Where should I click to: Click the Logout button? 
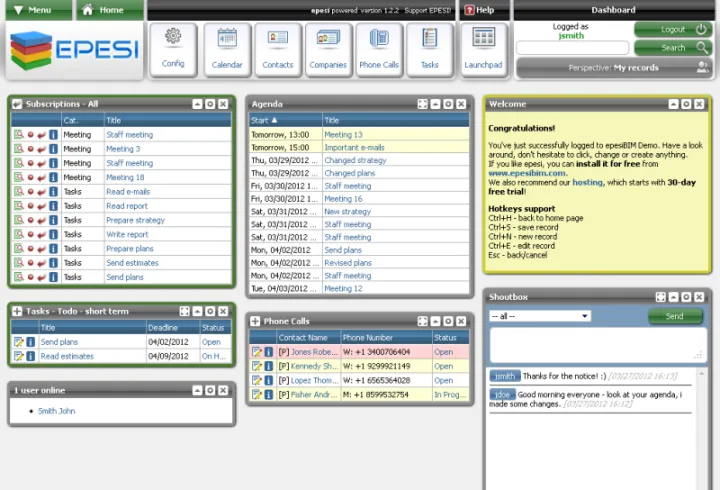coord(673,29)
